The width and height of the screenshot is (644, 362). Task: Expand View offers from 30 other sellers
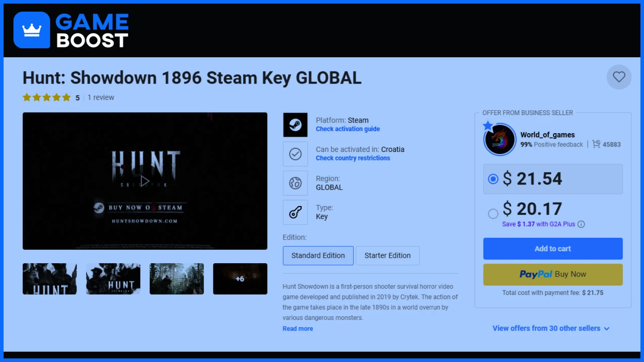tap(551, 328)
